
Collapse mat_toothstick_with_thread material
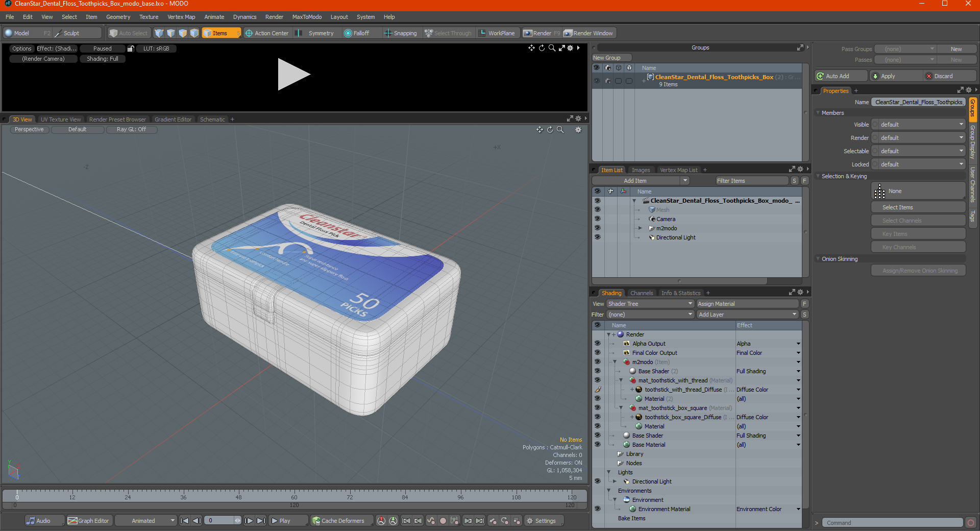621,380
